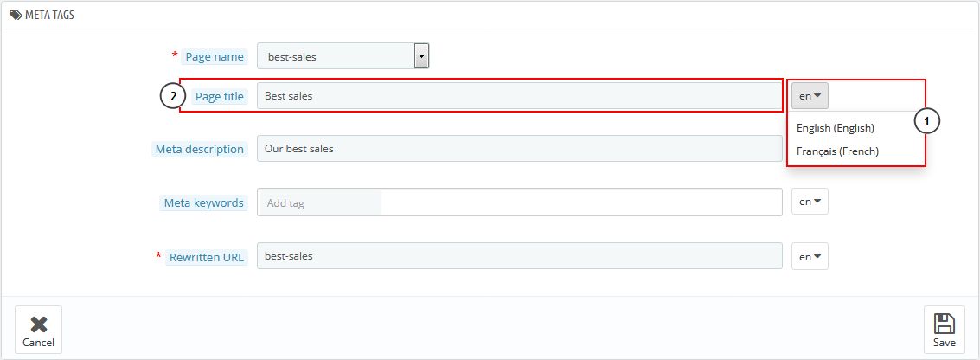Click the Meta keywords label
This screenshot has height=360, width=980.
203,202
